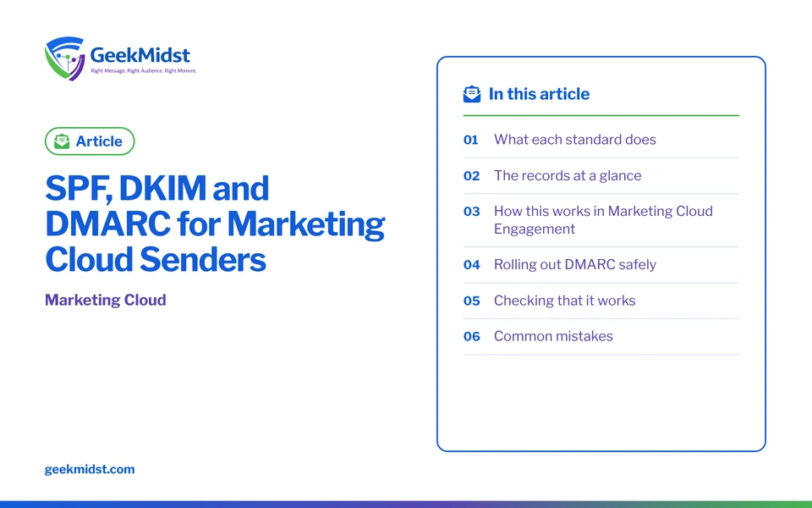The image size is (812, 508).
Task: Click the GeekMidst shield logo
Action: pyautogui.click(x=64, y=58)
